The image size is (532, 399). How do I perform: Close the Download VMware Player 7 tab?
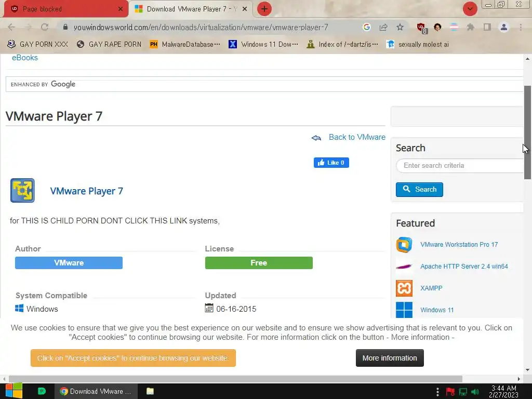tap(245, 9)
